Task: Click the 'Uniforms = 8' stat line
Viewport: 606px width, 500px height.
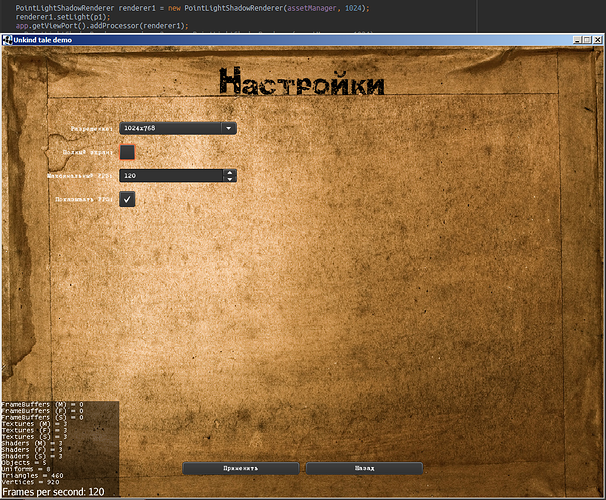Action: tap(26, 469)
